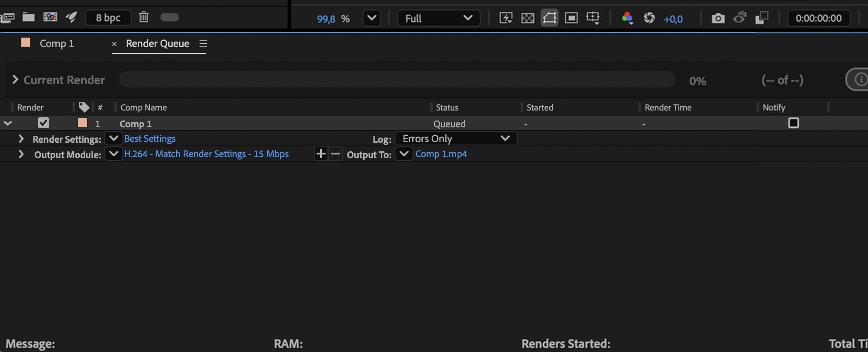The width and height of the screenshot is (868, 352).
Task: Select Region of Interest icon
Action: point(571,18)
